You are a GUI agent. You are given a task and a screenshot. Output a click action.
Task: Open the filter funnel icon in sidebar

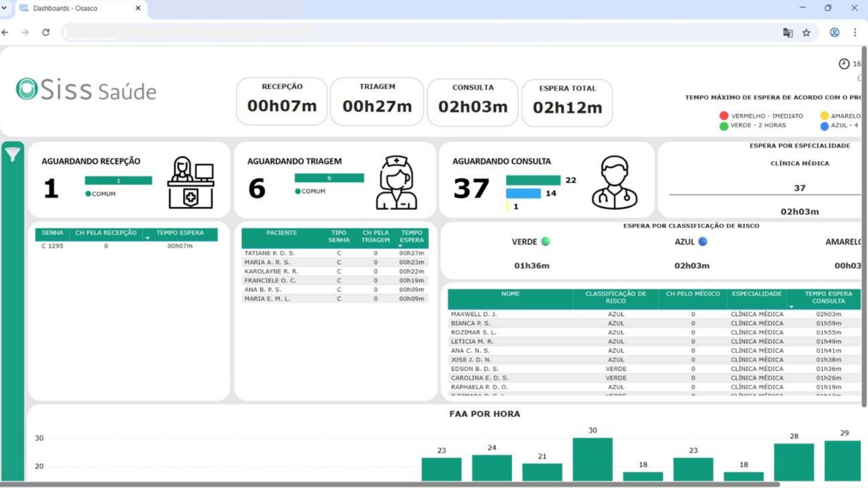point(13,154)
